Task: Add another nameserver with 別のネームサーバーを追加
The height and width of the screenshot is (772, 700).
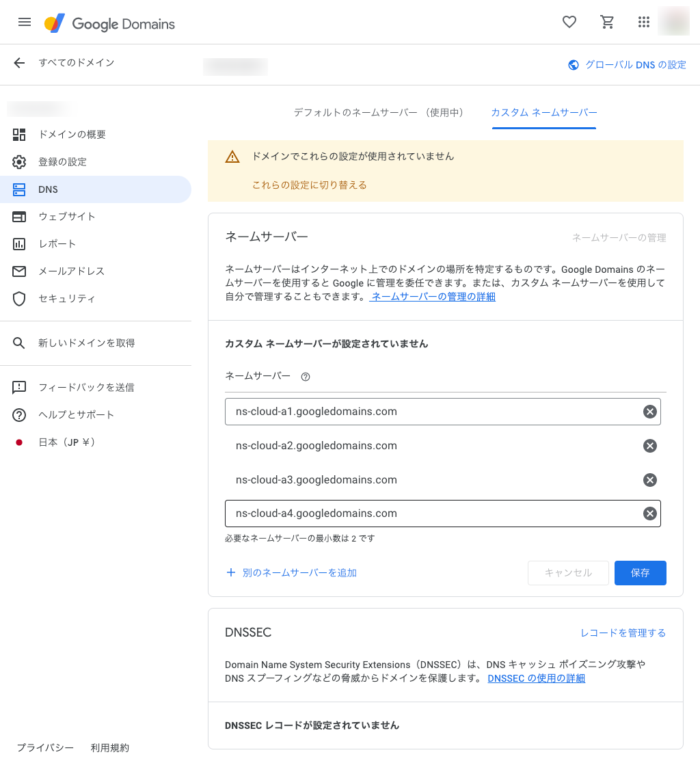Action: tap(293, 573)
